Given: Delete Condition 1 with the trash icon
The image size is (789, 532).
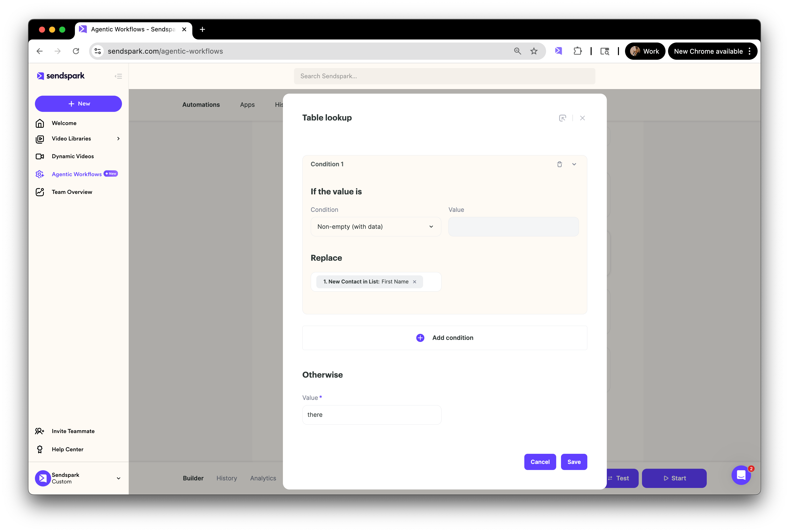Looking at the screenshot, I should click(559, 164).
